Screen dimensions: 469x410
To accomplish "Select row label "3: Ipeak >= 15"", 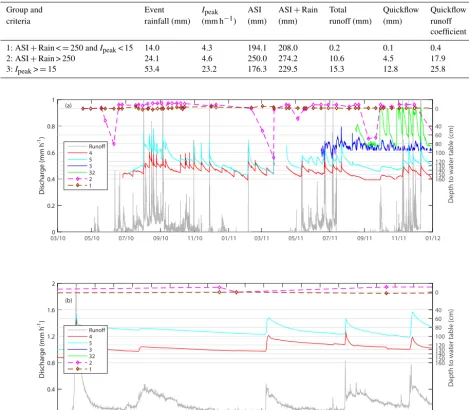I will pyautogui.click(x=31, y=69).
